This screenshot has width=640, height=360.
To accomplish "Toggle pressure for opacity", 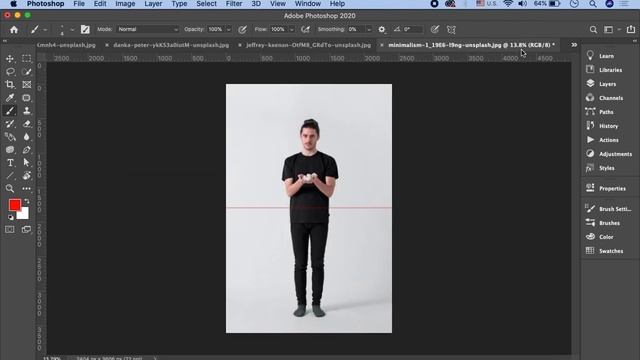I will (x=242, y=29).
